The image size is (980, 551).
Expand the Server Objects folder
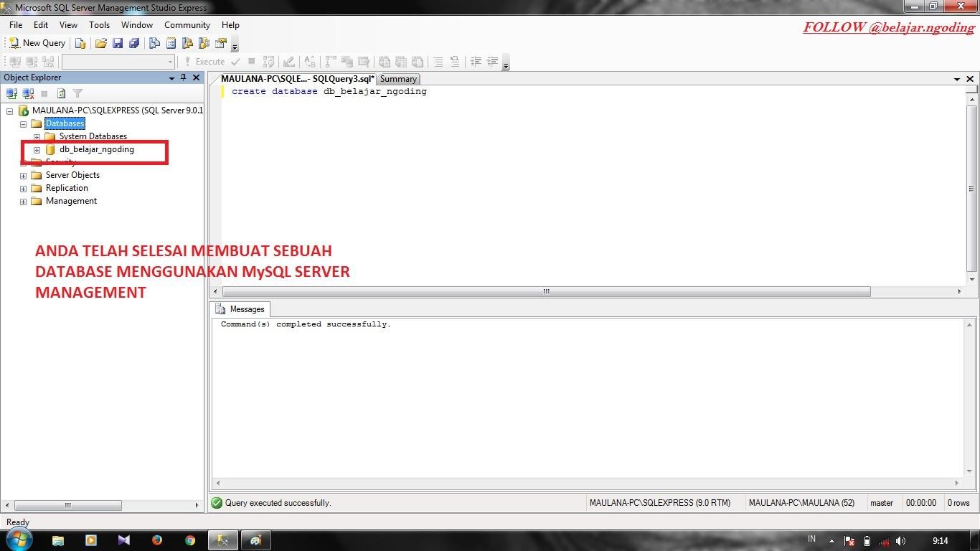[x=23, y=176]
